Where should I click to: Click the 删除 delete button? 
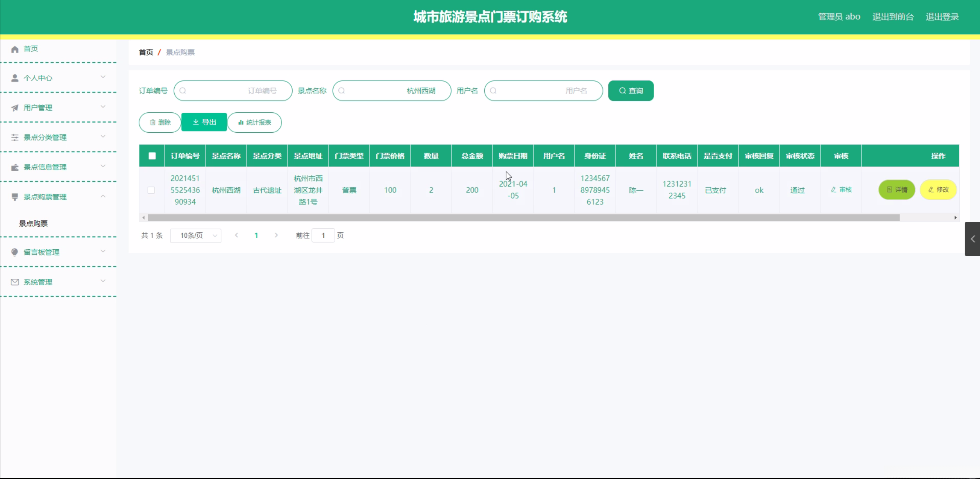point(160,122)
